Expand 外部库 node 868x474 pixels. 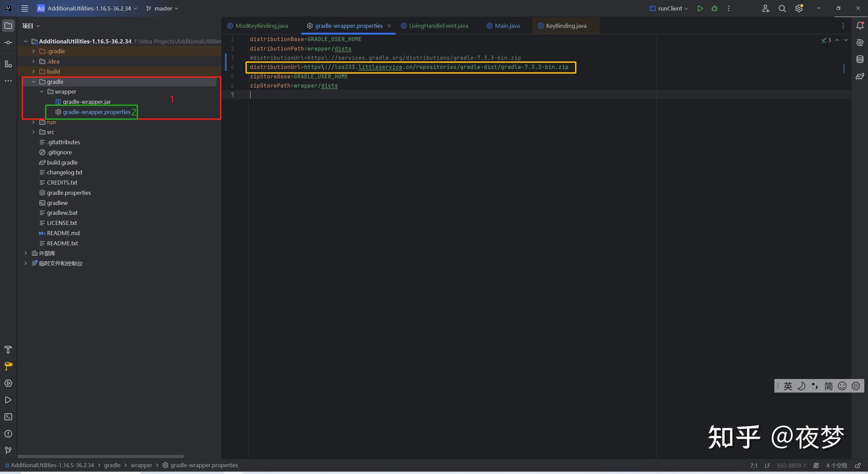click(25, 253)
